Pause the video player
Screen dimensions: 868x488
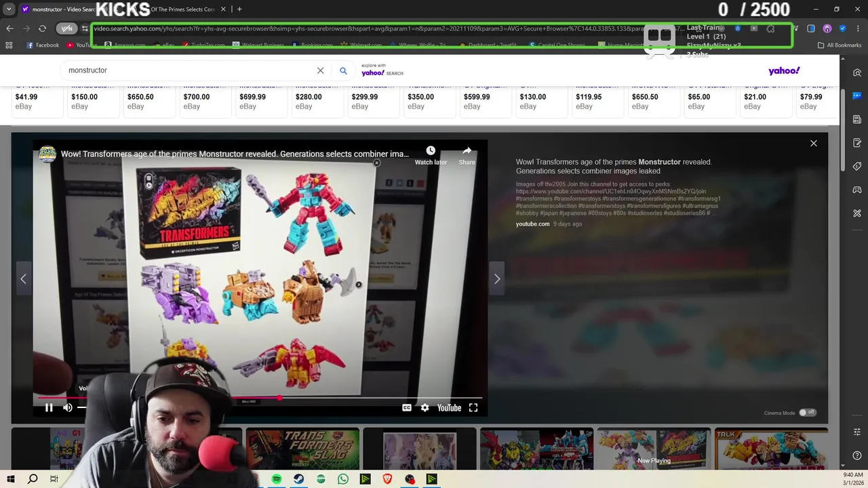49,407
